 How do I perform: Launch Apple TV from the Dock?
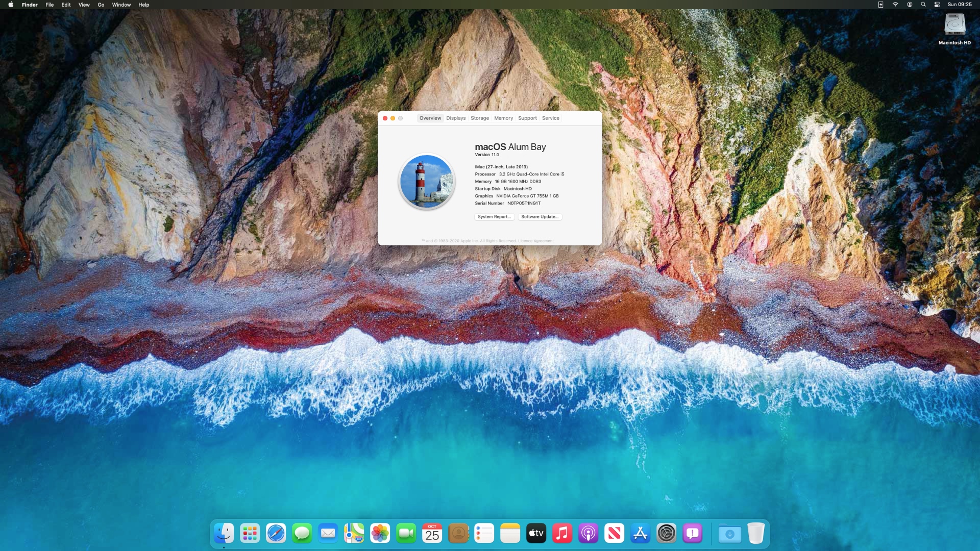tap(536, 534)
